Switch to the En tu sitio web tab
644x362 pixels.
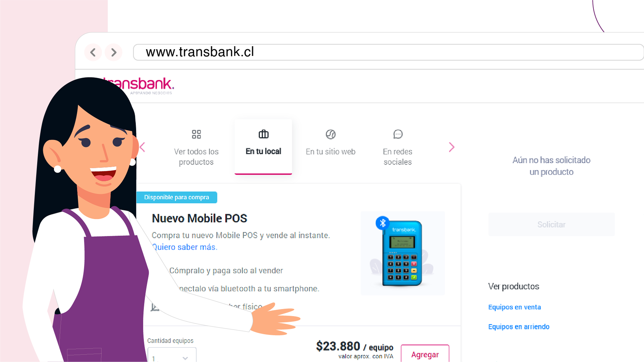point(330,147)
